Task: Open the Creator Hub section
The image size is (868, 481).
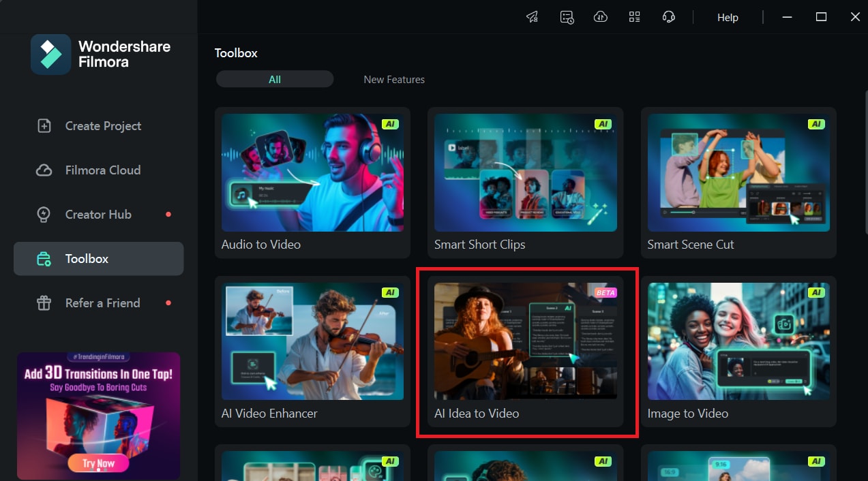Action: pos(99,215)
